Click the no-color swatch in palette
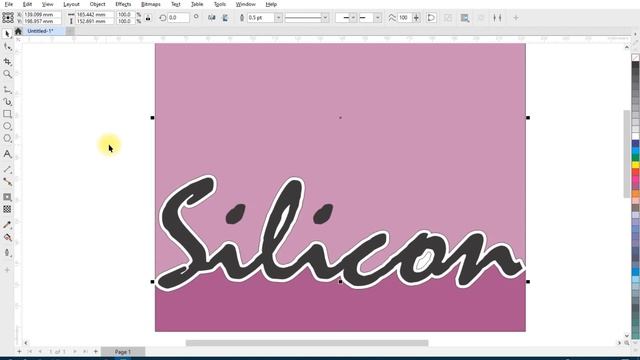640x360 pixels. pos(636,58)
